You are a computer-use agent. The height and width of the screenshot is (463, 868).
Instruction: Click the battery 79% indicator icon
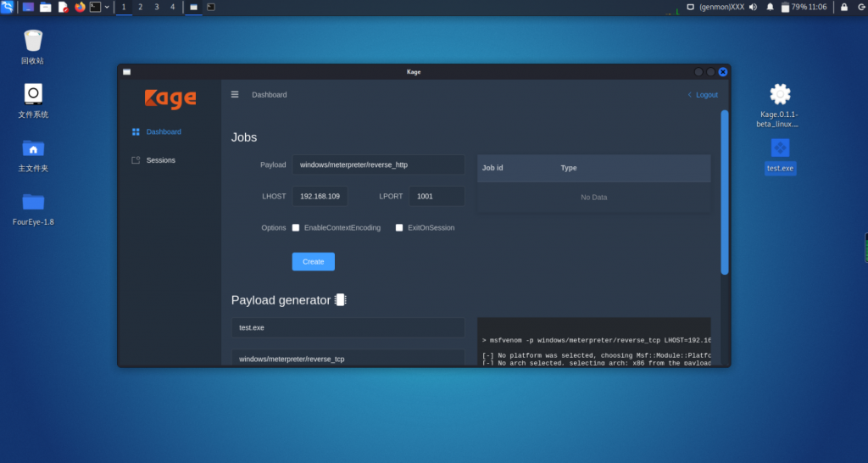click(785, 7)
